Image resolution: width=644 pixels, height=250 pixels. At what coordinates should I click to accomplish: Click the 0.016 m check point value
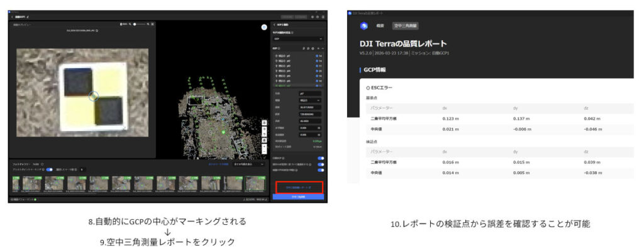(450, 163)
